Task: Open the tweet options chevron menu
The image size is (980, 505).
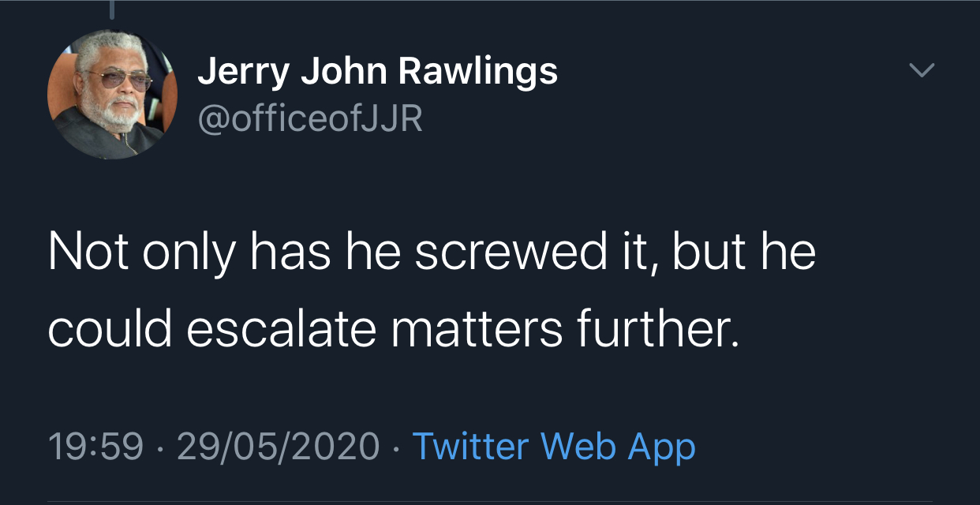Action: pos(921,71)
